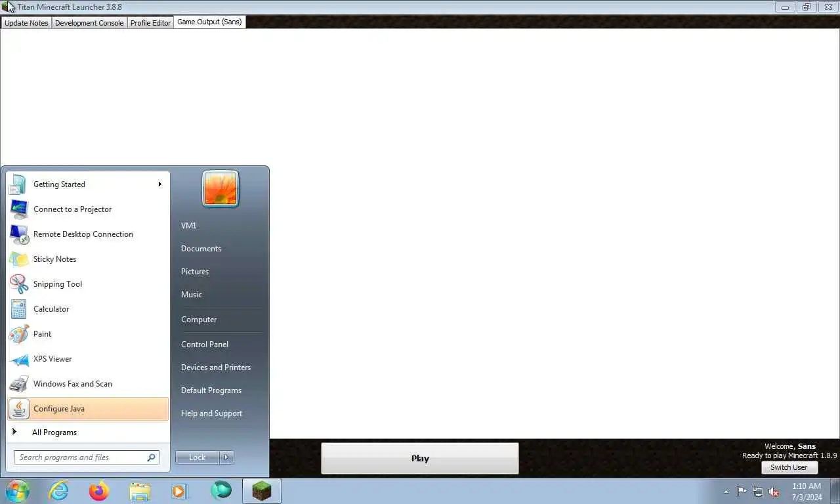Click the Connect to a Projector icon

tap(18, 209)
